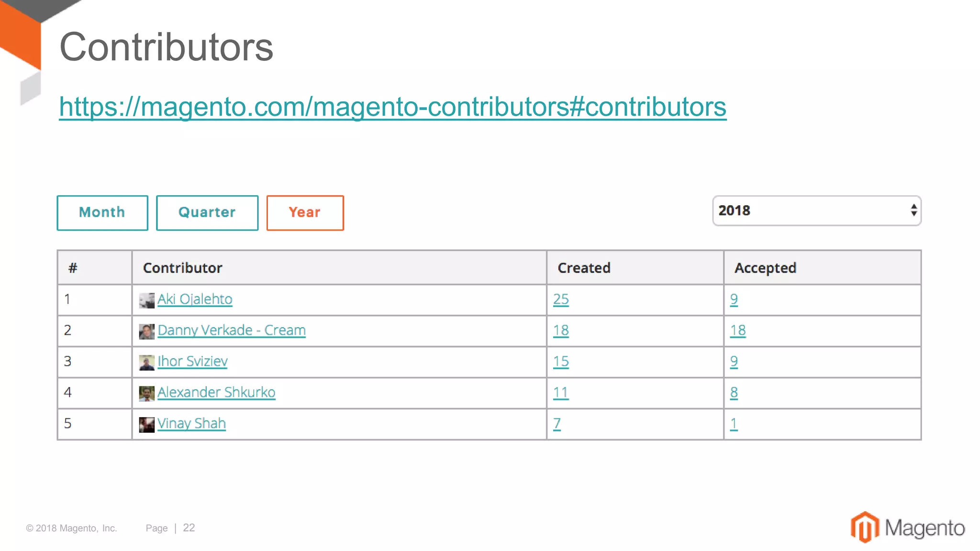
Task: Click Danny Verkade's 18 accepted count
Action: point(737,331)
